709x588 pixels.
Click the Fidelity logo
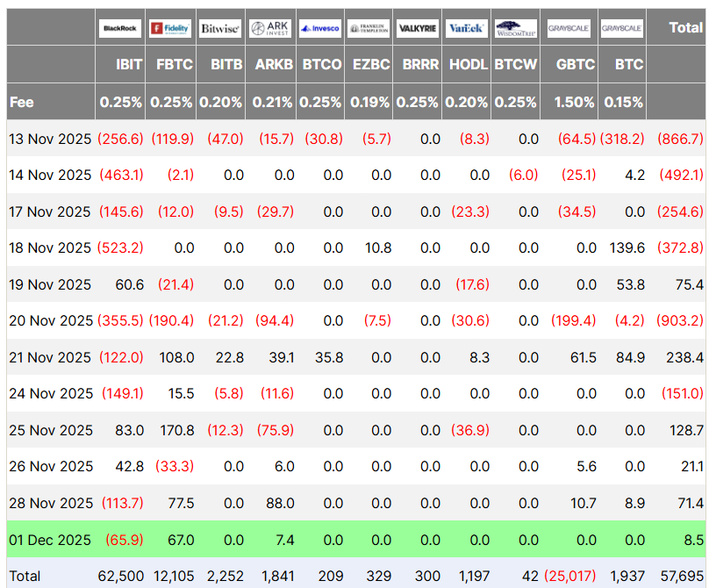170,28
